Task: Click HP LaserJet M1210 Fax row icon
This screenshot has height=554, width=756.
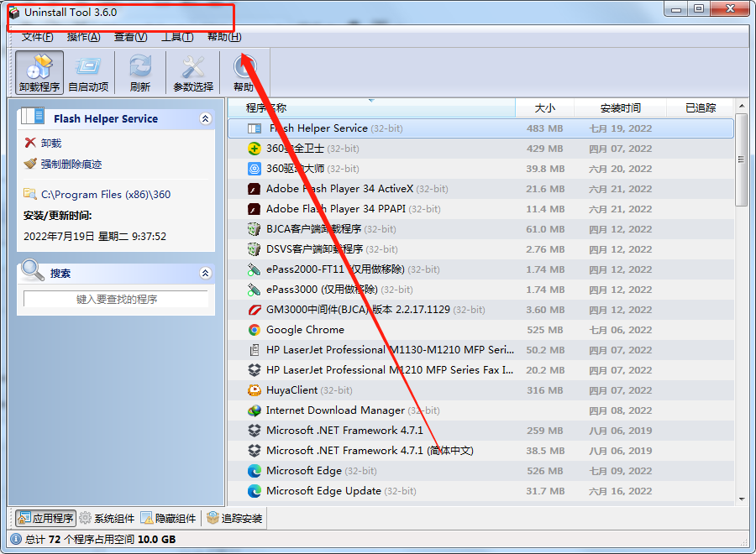Action: (x=254, y=370)
